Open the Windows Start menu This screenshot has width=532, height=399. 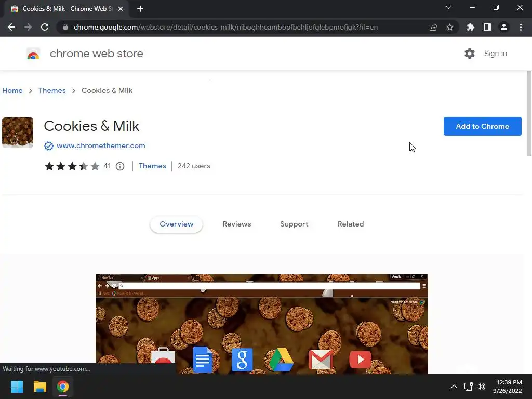click(17, 387)
